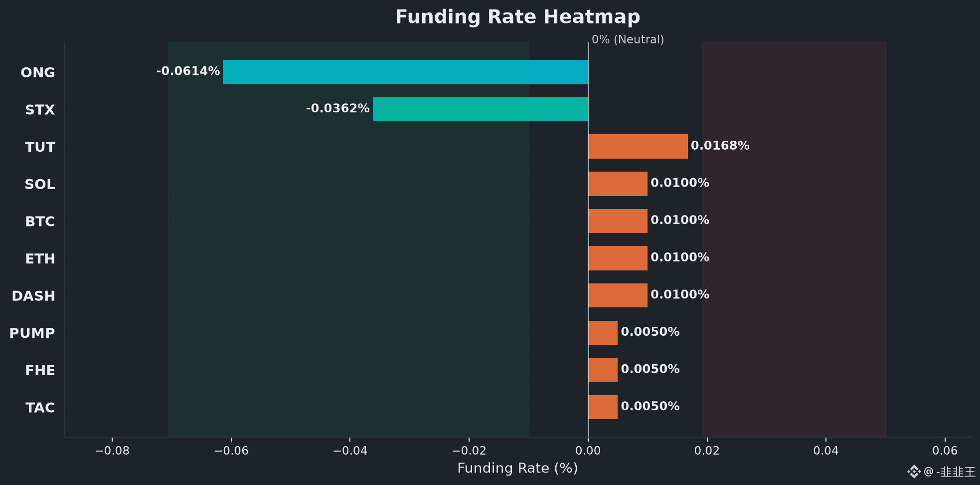Click the 0.02 x-axis tick label
980x485 pixels.
[707, 451]
